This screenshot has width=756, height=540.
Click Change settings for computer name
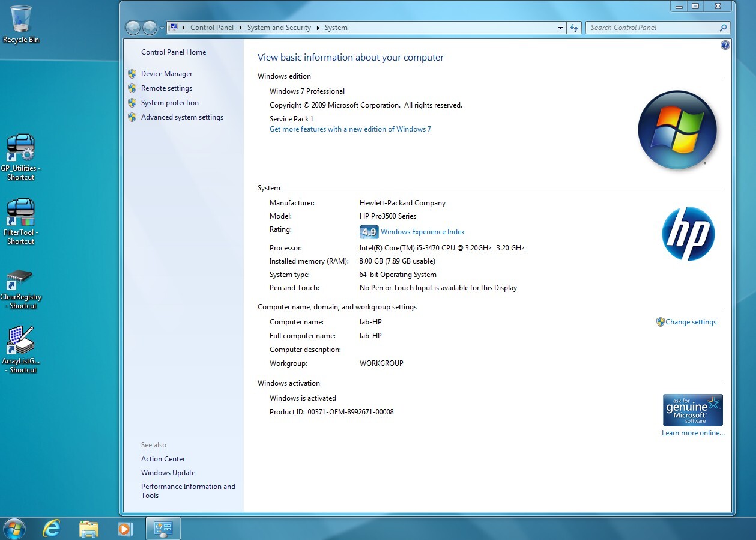click(691, 322)
